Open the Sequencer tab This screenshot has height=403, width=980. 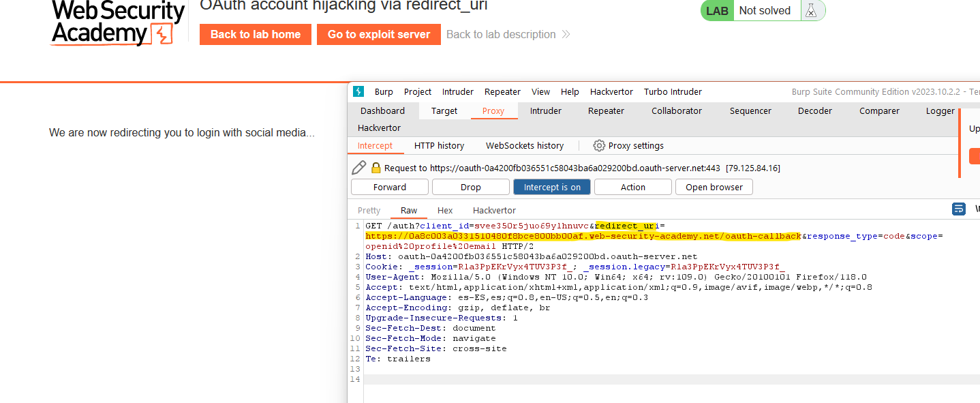(751, 110)
